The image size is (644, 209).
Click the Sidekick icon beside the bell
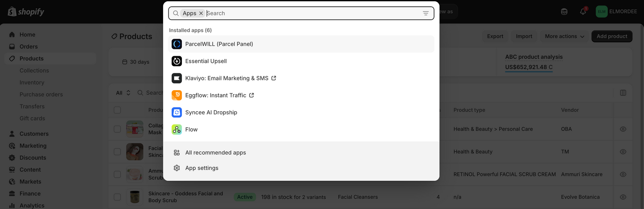click(564, 12)
